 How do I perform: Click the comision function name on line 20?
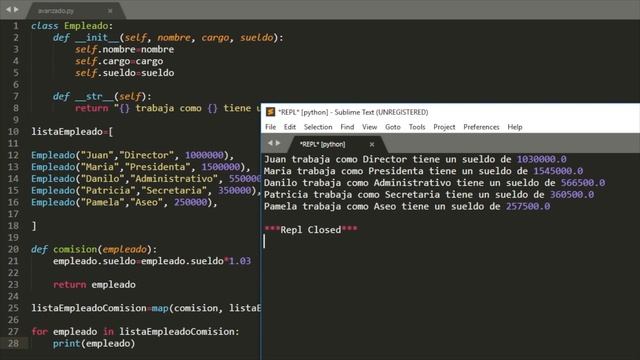coord(75,249)
